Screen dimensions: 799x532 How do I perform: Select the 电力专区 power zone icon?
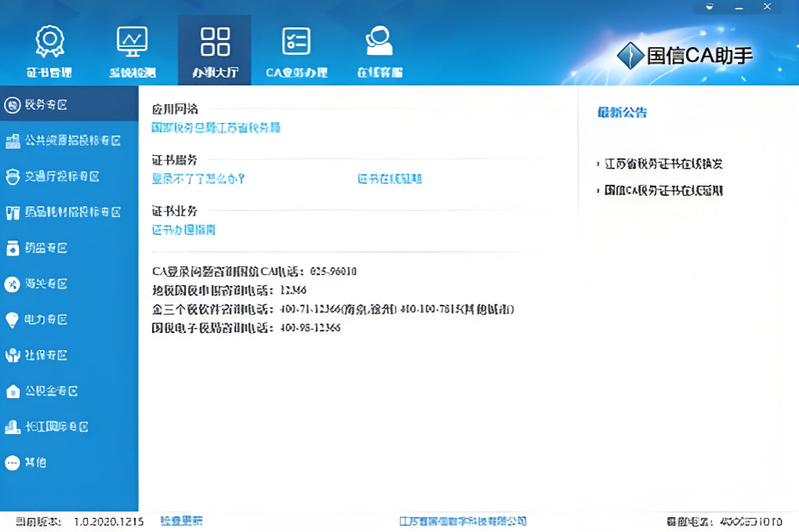pyautogui.click(x=69, y=320)
